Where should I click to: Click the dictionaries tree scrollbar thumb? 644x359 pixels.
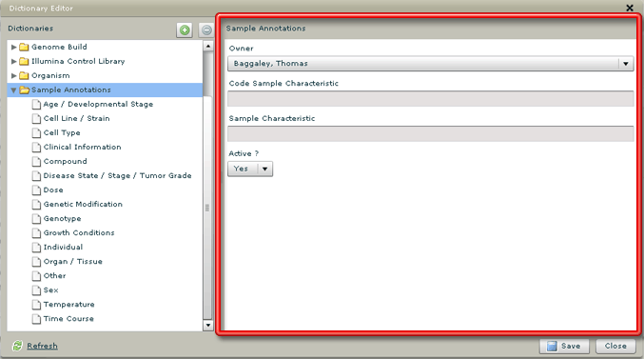(x=207, y=208)
